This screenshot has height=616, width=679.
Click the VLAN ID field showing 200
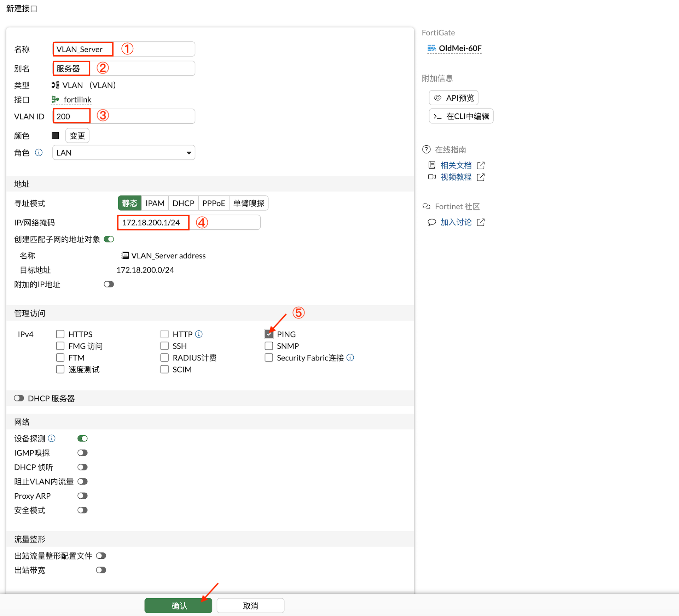point(124,116)
